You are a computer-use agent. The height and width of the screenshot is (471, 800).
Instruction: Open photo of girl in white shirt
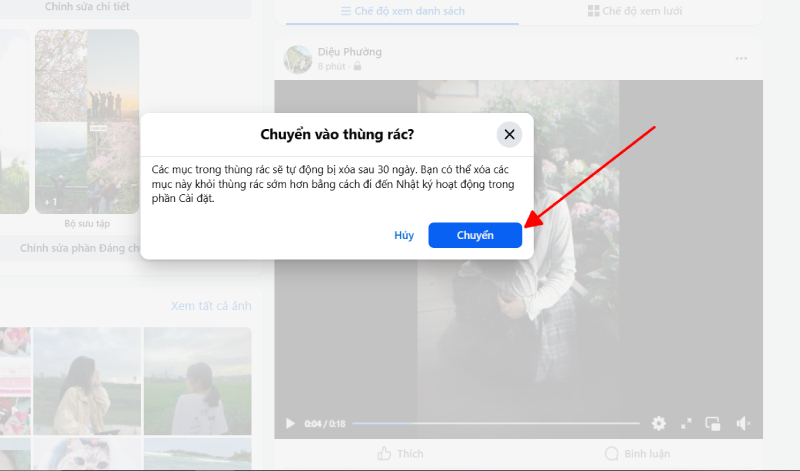coord(197,381)
